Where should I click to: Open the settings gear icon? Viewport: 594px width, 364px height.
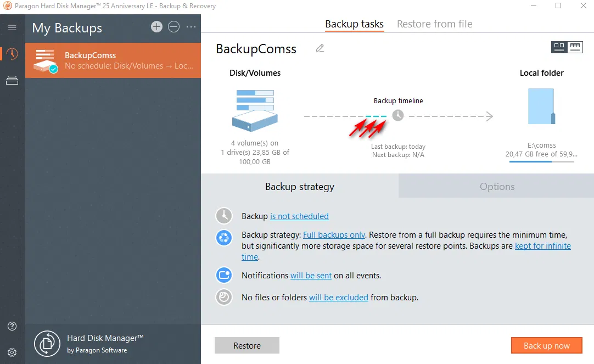12,352
